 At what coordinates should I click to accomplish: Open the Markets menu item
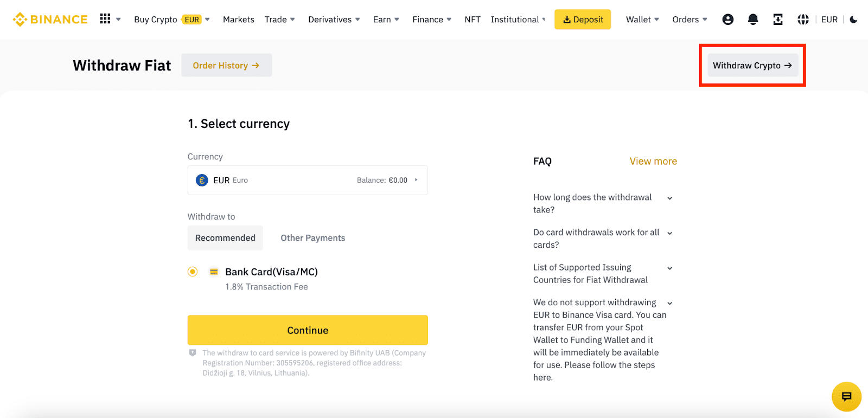click(239, 20)
